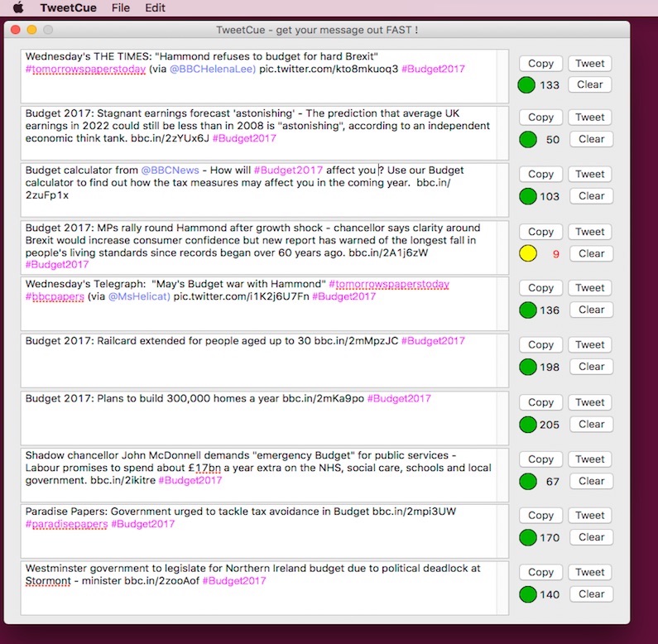Click the bbc.in/2A1j6zW link text
Image resolution: width=658 pixels, height=644 pixels.
tap(388, 252)
